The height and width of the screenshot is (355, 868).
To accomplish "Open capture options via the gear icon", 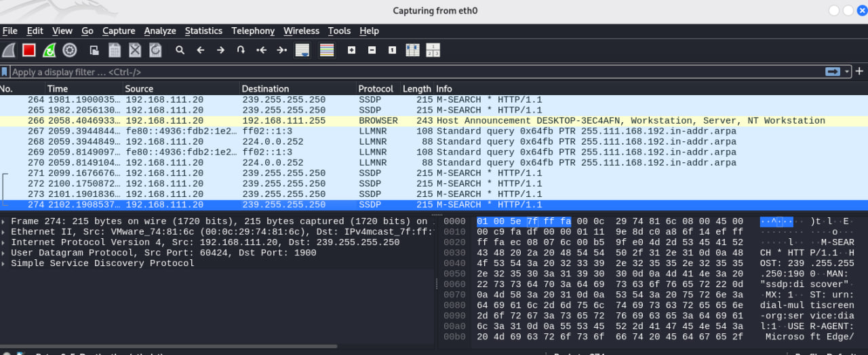I will pyautogui.click(x=69, y=50).
